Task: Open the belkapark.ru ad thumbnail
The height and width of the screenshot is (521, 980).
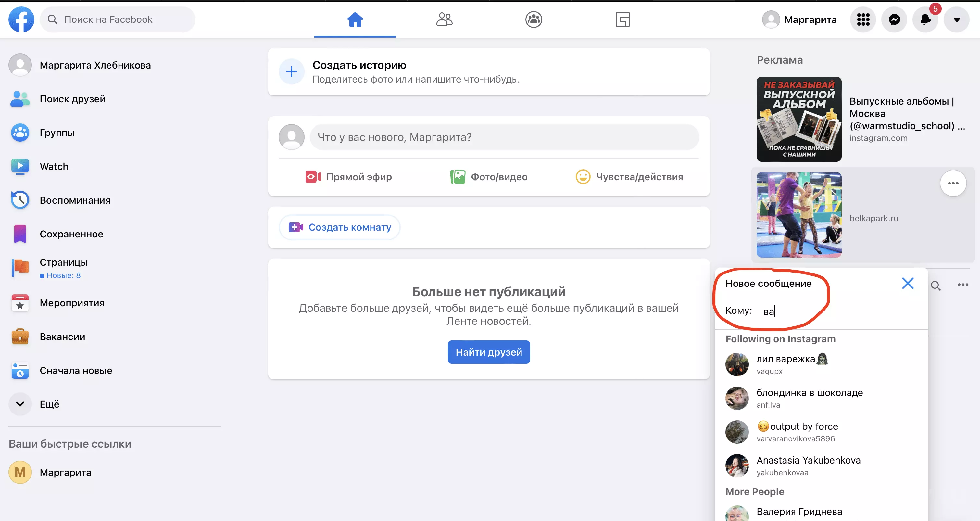Action: 799,215
